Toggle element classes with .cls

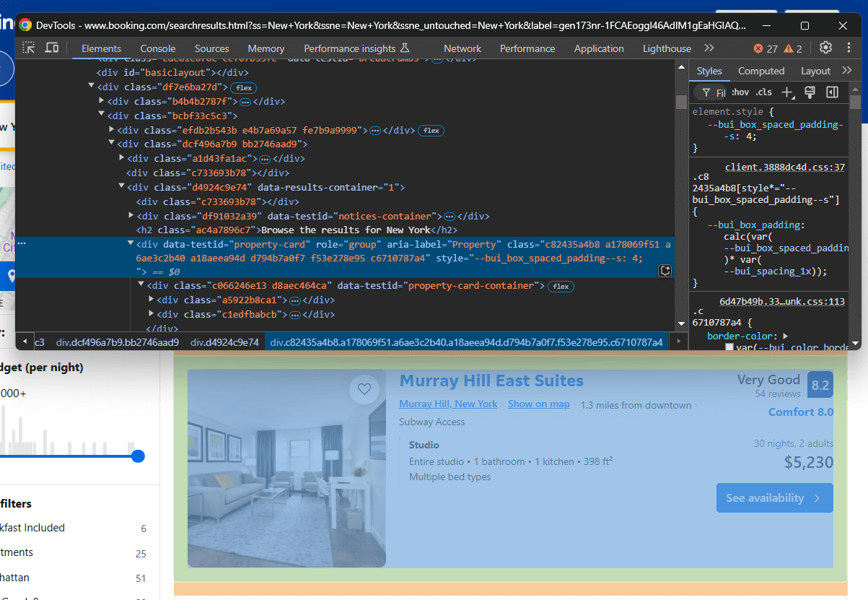coord(763,92)
